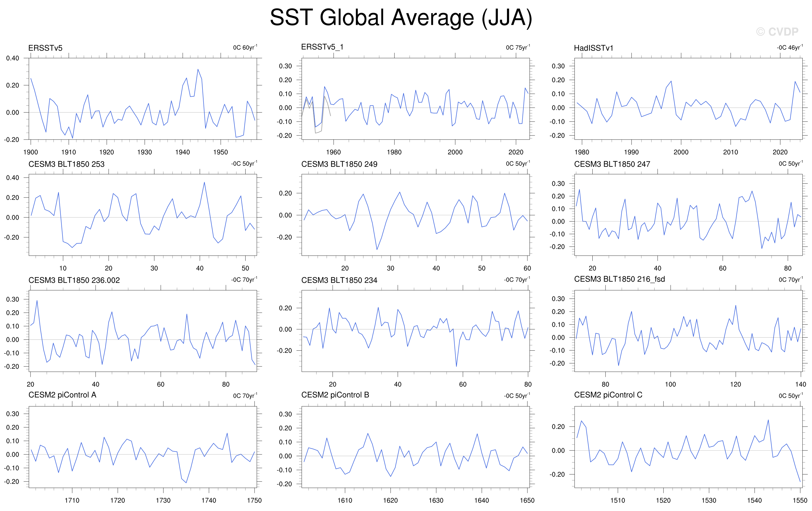The width and height of the screenshot is (812, 511).
Task: Click the 2000 x-axis label in ERSSTv5_1 plot
Action: point(455,152)
